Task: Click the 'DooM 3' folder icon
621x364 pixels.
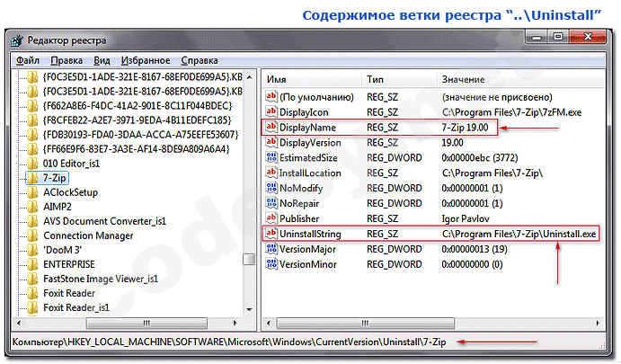Action: pos(32,250)
